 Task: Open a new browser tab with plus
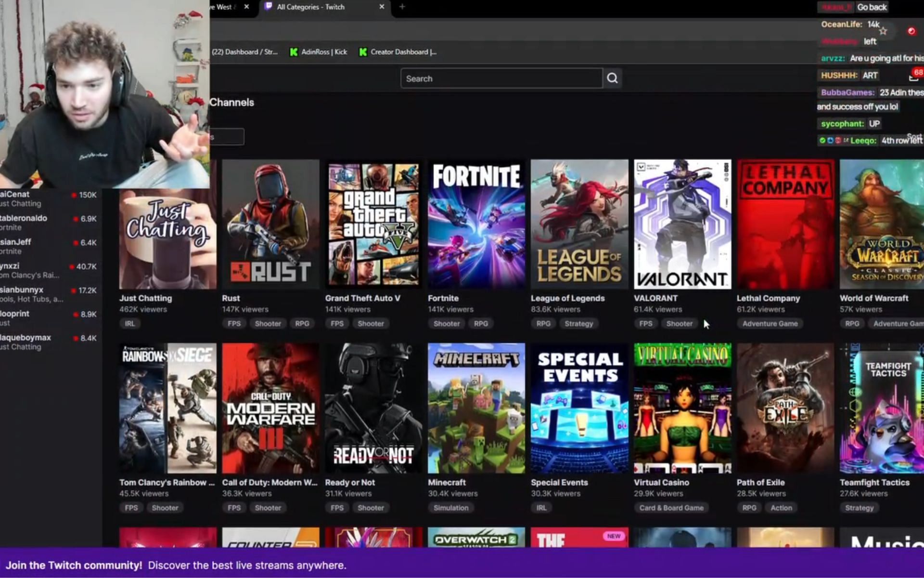click(x=402, y=7)
